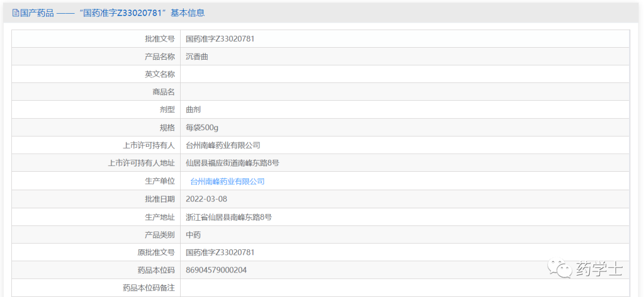
Task: Select address 浙江省仙居县南峰东路8号
Action: pyautogui.click(x=229, y=217)
